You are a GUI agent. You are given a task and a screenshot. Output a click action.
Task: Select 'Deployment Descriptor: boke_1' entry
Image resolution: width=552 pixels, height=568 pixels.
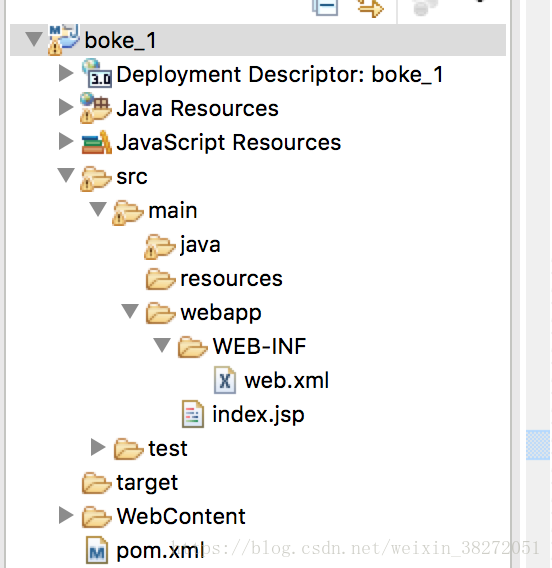tap(280, 75)
